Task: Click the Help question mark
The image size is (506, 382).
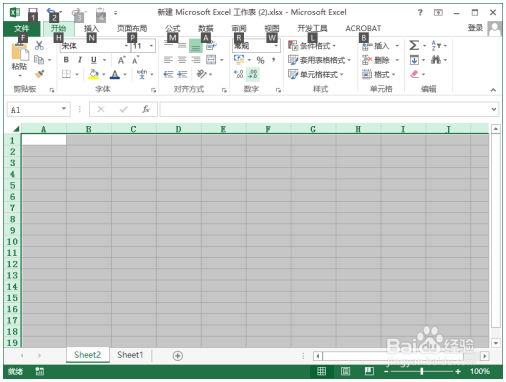Action: (420, 13)
